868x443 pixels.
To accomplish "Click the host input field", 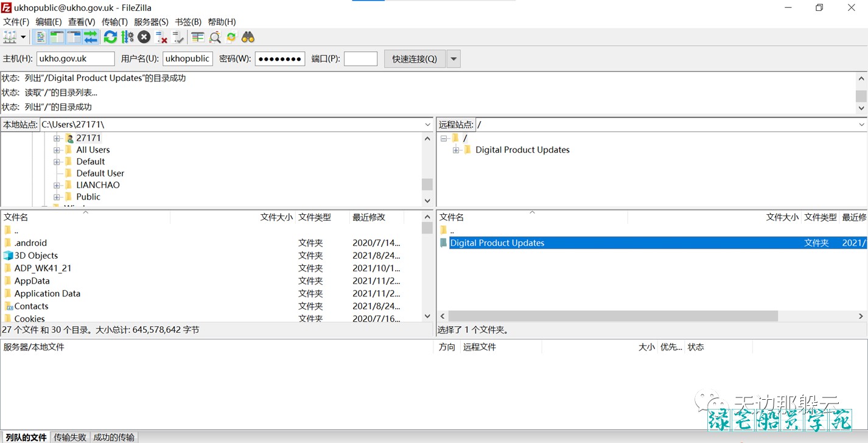I will 75,58.
